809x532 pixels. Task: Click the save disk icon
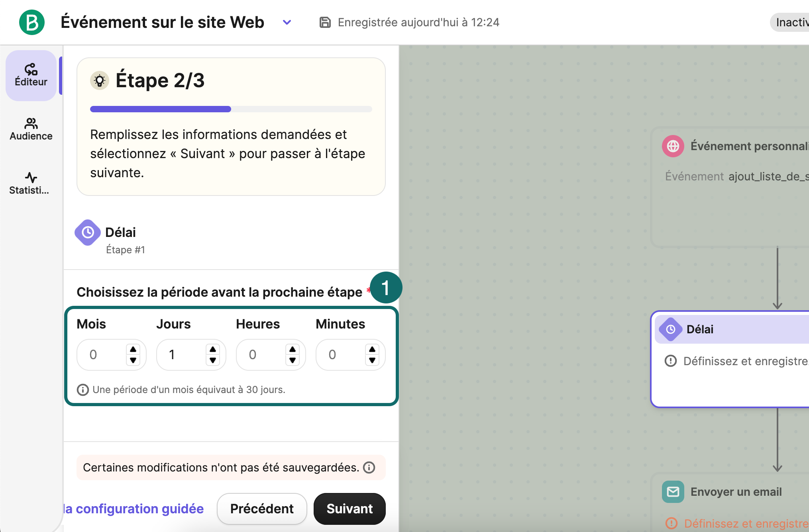pos(325,22)
